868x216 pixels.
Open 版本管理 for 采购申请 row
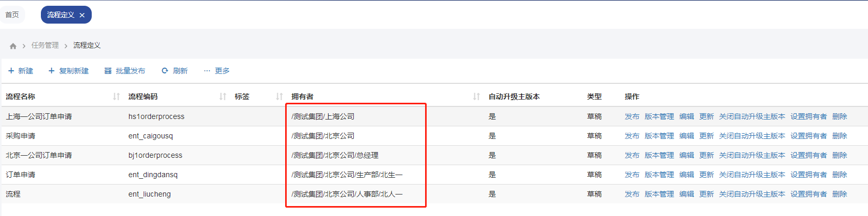point(659,136)
